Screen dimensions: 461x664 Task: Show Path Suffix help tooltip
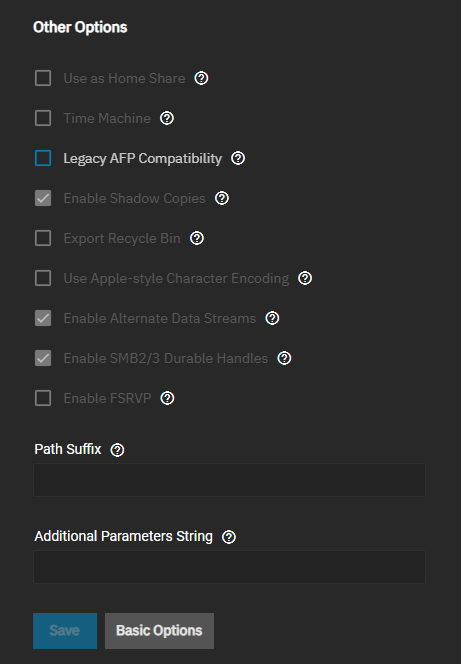117,450
